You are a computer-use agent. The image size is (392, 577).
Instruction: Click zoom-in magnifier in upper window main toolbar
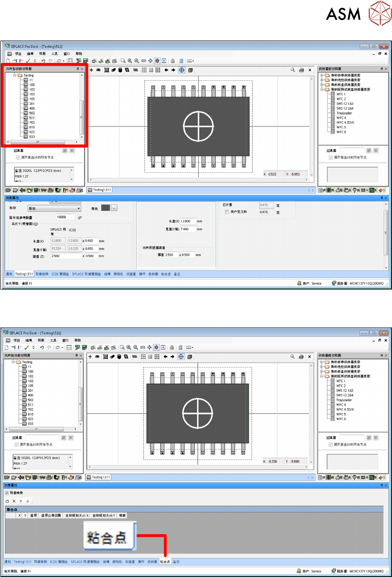130,61
